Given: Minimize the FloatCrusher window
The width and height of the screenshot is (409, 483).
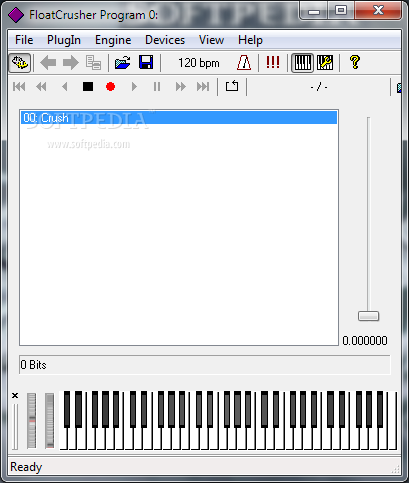Looking at the screenshot, I should click(314, 12).
